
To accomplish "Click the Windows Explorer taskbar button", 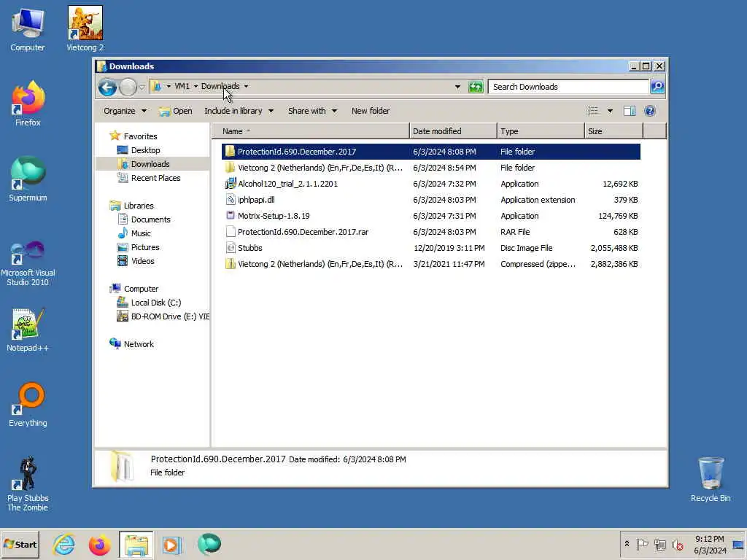I will (x=136, y=545).
